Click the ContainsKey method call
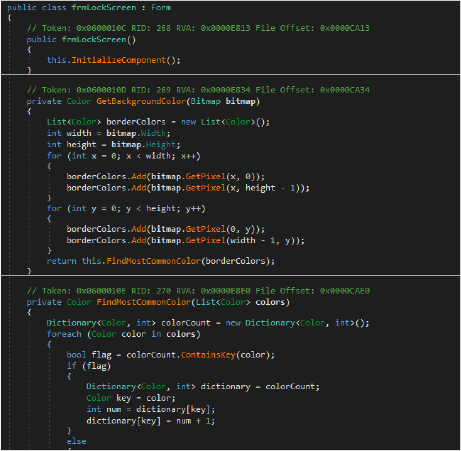Viewport: 461px width, 451px height. (208, 355)
